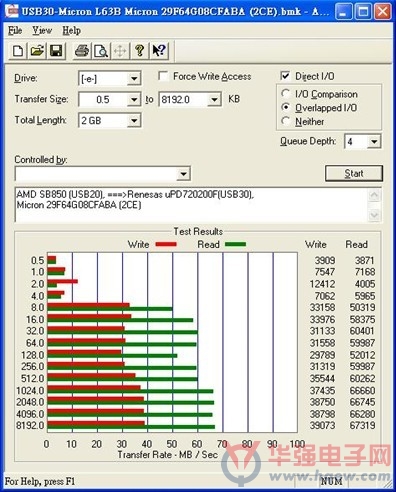
Task: Open the File menu
Action: (x=15, y=31)
